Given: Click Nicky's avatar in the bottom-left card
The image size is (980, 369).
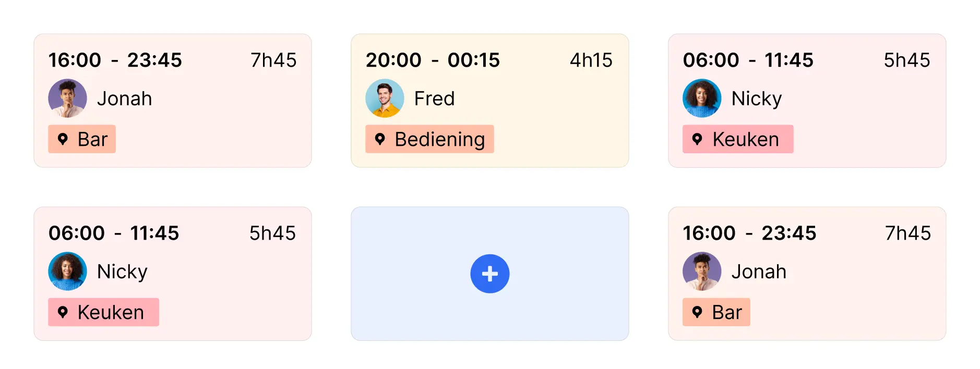Looking at the screenshot, I should pos(68,271).
